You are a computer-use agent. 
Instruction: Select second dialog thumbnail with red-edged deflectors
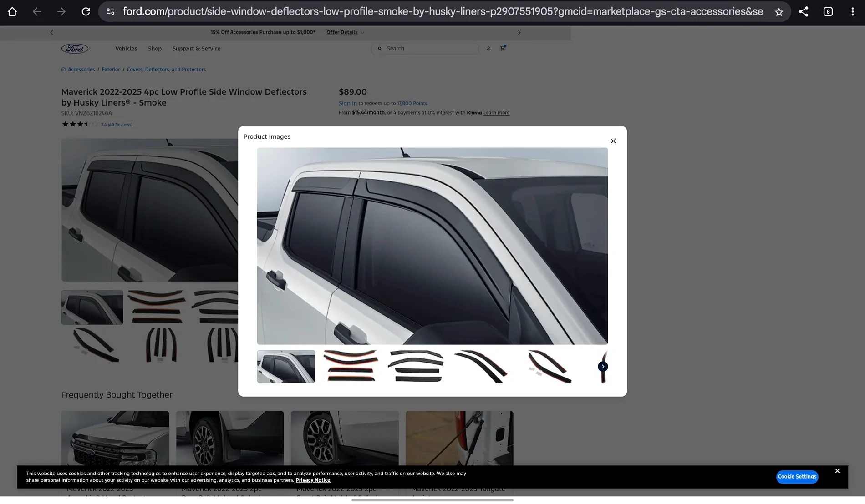pos(351,367)
